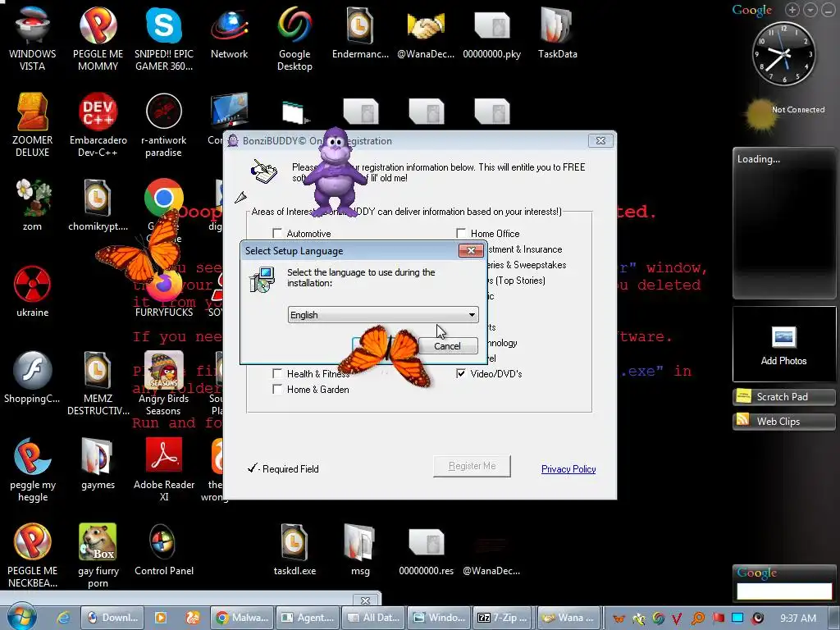Viewport: 840px width, 630px height.
Task: Select the Skype-style SNIPED!! EPIC GAMER icon
Action: (x=164, y=39)
